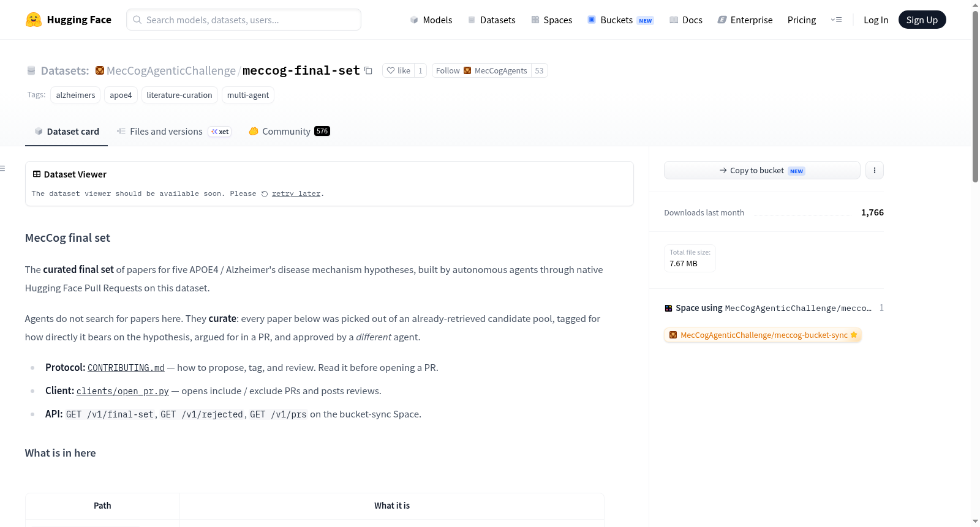Like this dataset

tap(399, 70)
